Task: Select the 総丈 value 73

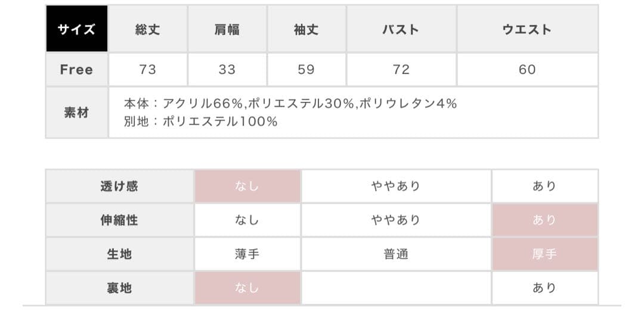Action: 147,69
